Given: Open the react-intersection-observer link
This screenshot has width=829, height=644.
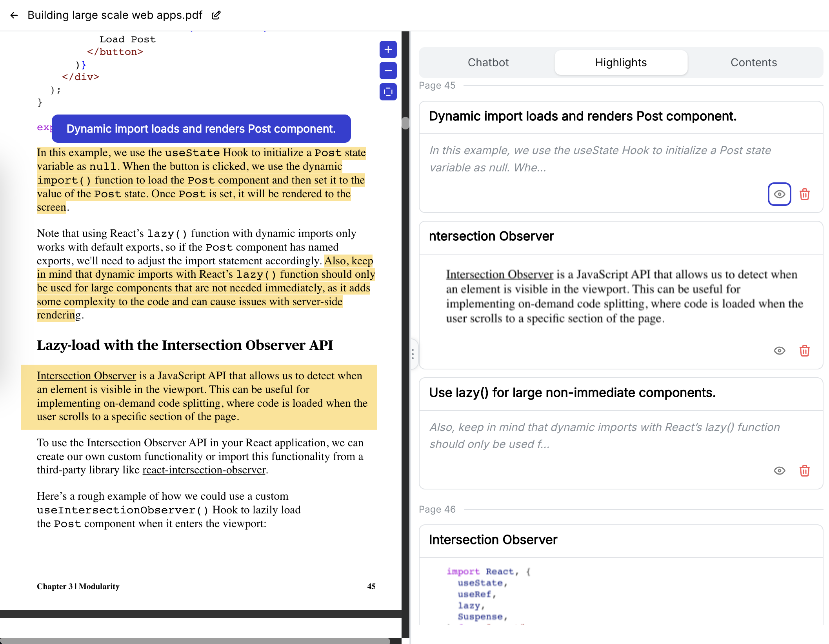Looking at the screenshot, I should coord(204,470).
